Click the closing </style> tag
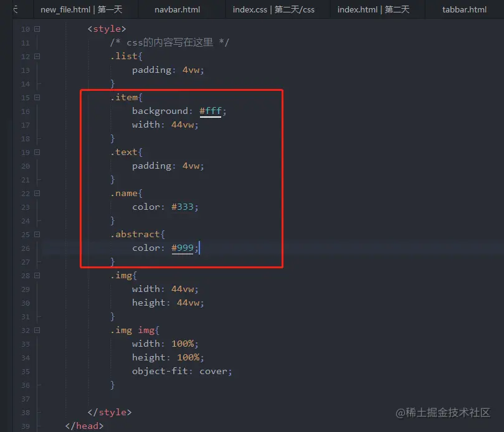Image resolution: width=504 pixels, height=432 pixels. click(110, 413)
